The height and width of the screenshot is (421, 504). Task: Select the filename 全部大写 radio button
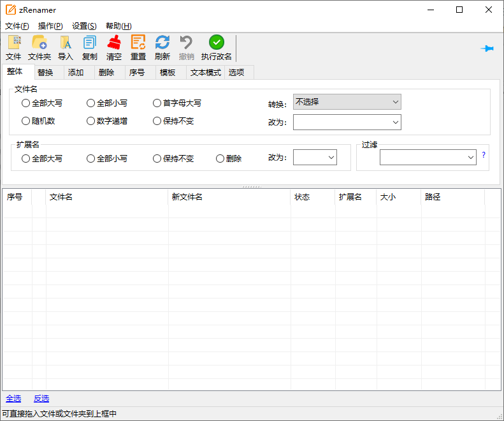26,103
